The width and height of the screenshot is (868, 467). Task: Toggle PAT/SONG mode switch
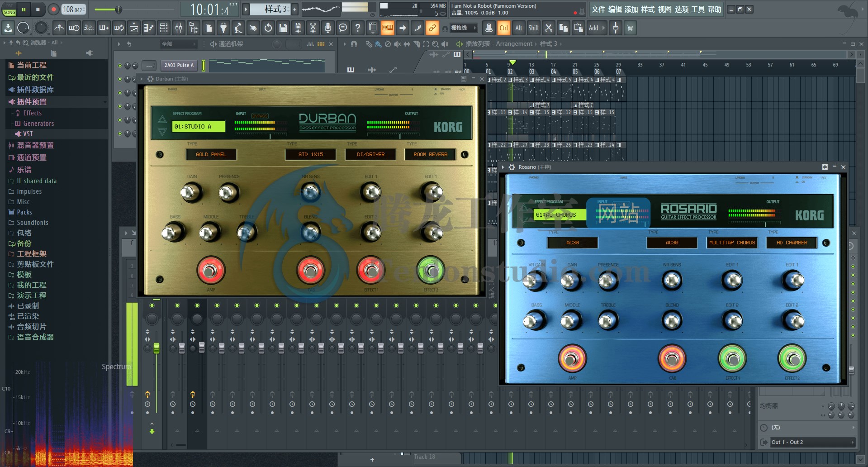[x=9, y=10]
